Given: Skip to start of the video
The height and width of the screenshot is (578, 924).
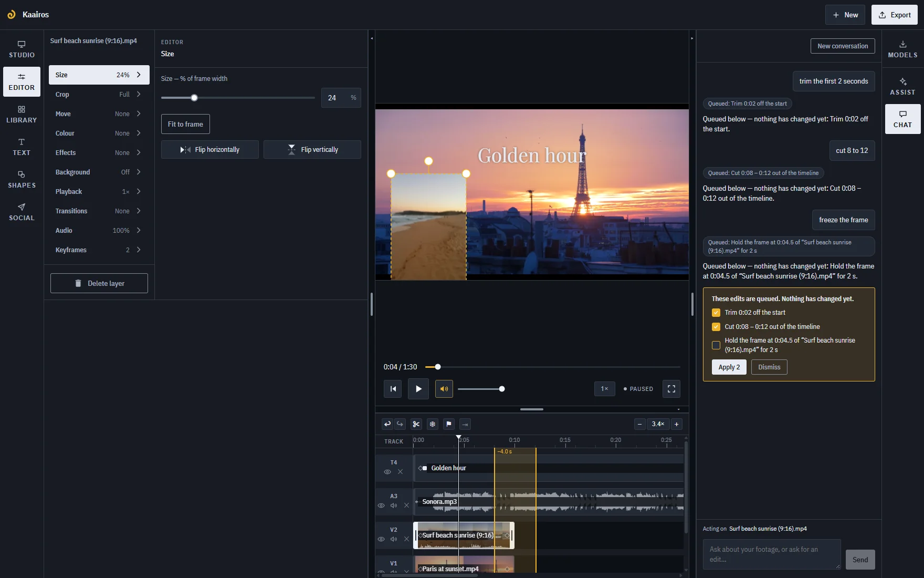Looking at the screenshot, I should 393,389.
